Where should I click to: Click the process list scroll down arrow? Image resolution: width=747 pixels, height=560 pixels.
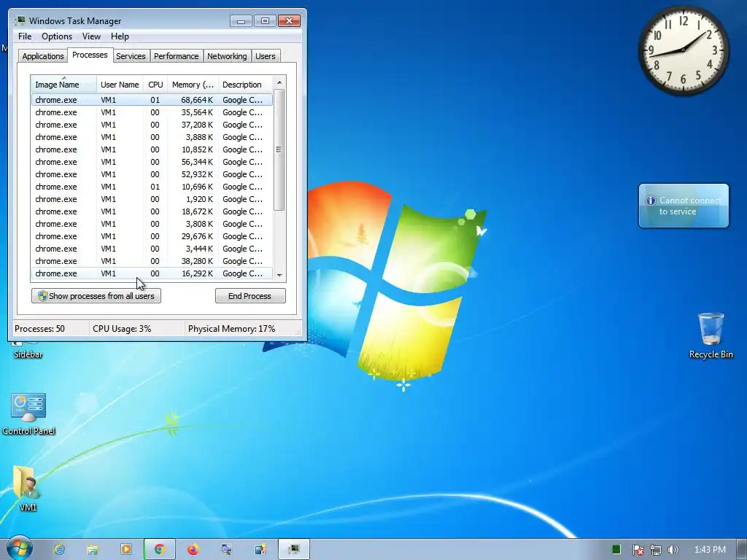[x=279, y=275]
